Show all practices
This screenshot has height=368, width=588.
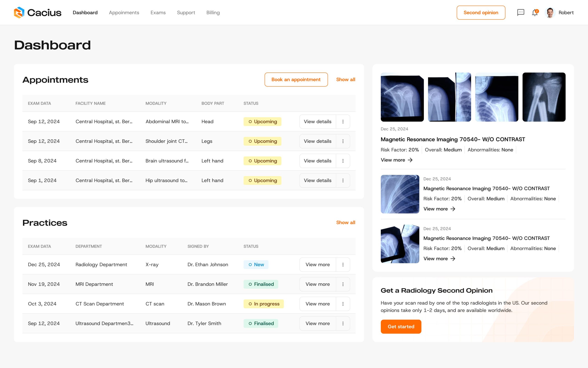click(345, 222)
